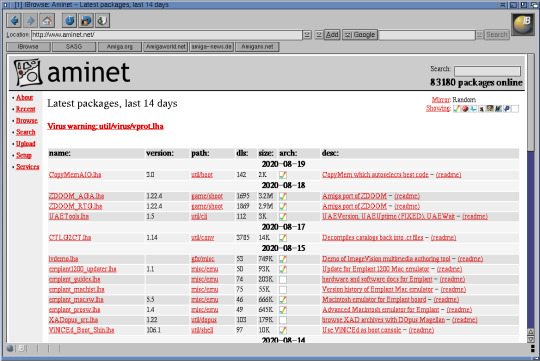Open the Amigans.net fastlink button

point(257,47)
